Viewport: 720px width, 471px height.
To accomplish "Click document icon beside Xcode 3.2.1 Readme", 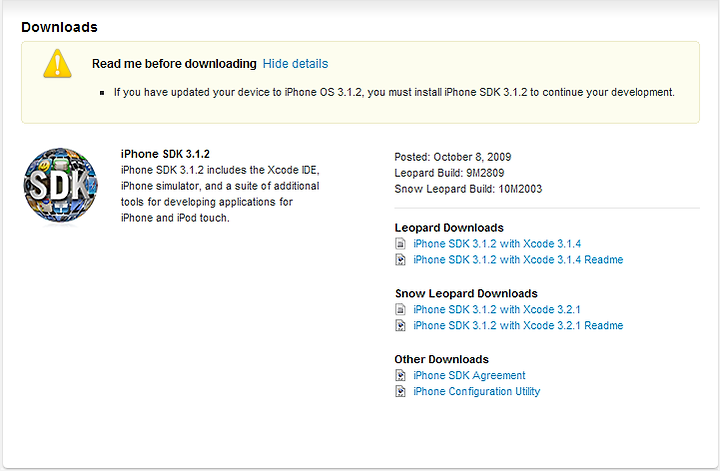I will pos(400,325).
